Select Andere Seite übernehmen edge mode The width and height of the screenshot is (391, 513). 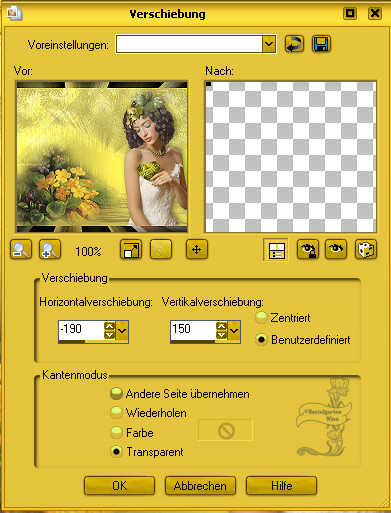tap(116, 394)
